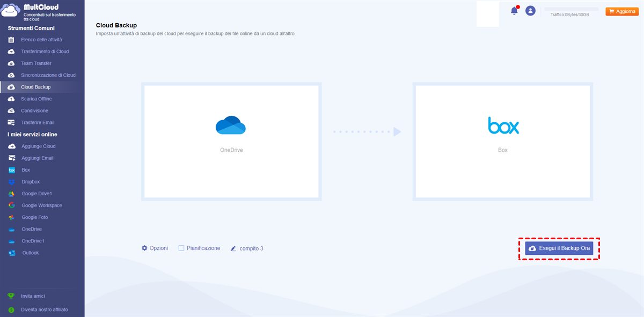
Task: Click the Outlook service icon
Action: click(11, 253)
